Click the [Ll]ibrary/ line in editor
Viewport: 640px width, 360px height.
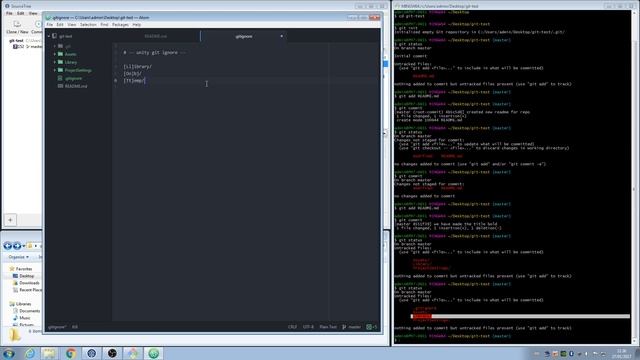click(138, 67)
